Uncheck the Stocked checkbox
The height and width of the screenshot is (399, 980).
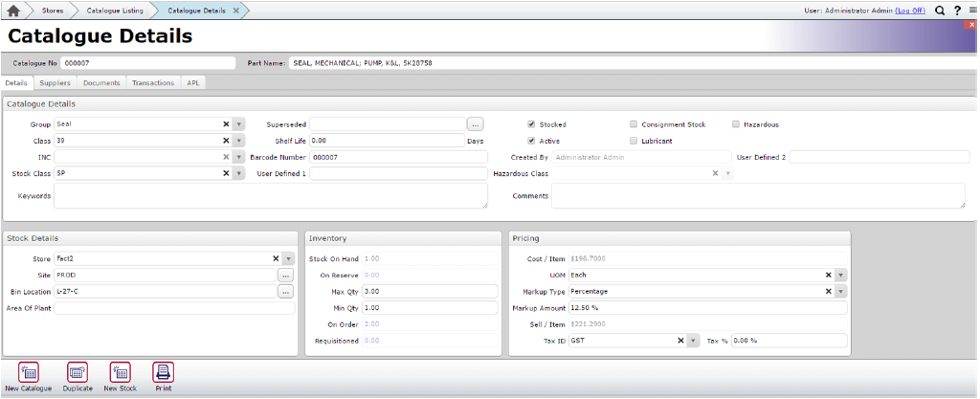point(531,124)
